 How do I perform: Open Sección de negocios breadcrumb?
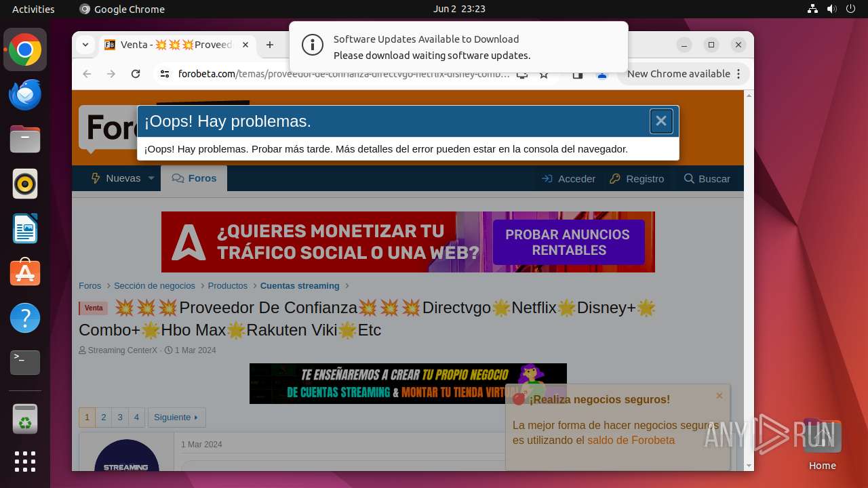tap(155, 286)
